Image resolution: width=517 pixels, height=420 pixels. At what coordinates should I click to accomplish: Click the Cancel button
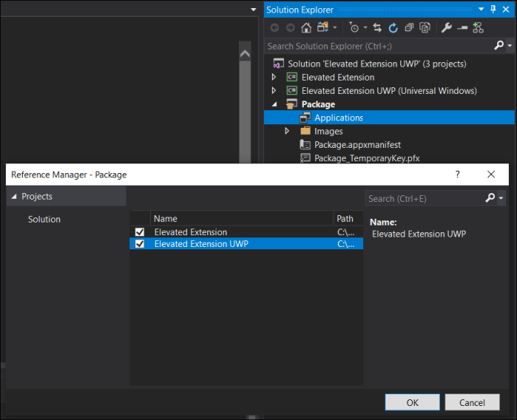472,402
